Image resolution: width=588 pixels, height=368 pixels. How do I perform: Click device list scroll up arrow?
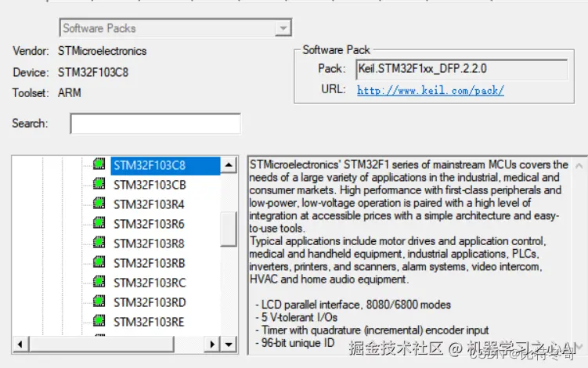pos(229,165)
